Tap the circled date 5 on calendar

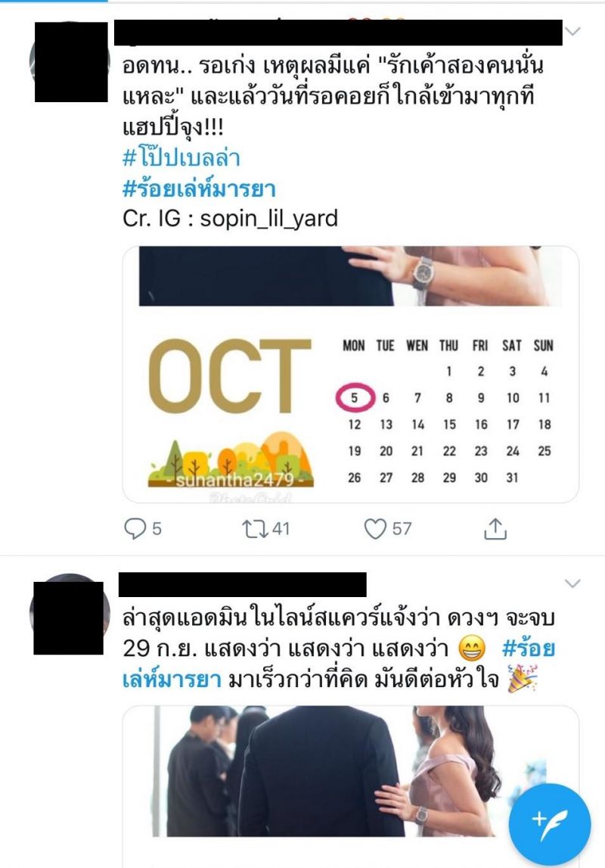pos(355,397)
